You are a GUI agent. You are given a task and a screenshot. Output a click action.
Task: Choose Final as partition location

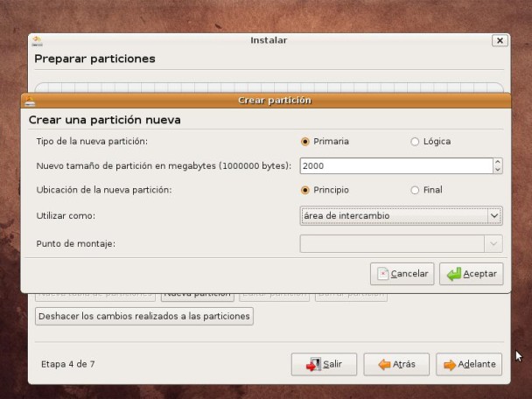[415, 190]
